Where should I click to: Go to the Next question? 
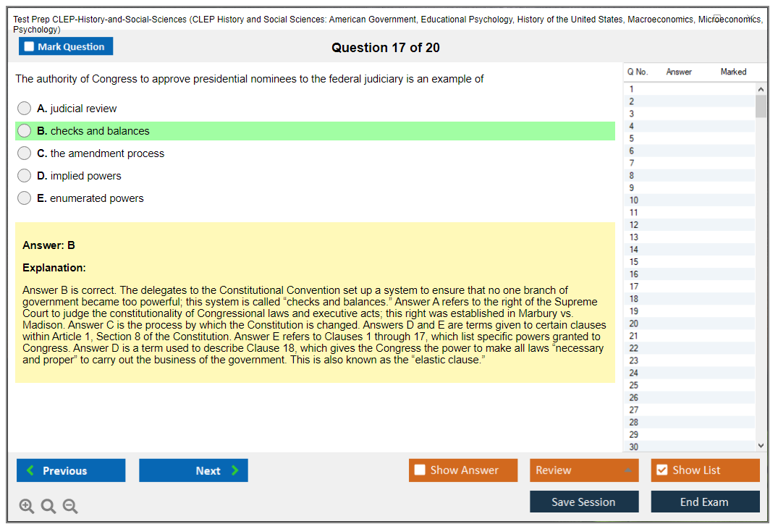pyautogui.click(x=193, y=470)
